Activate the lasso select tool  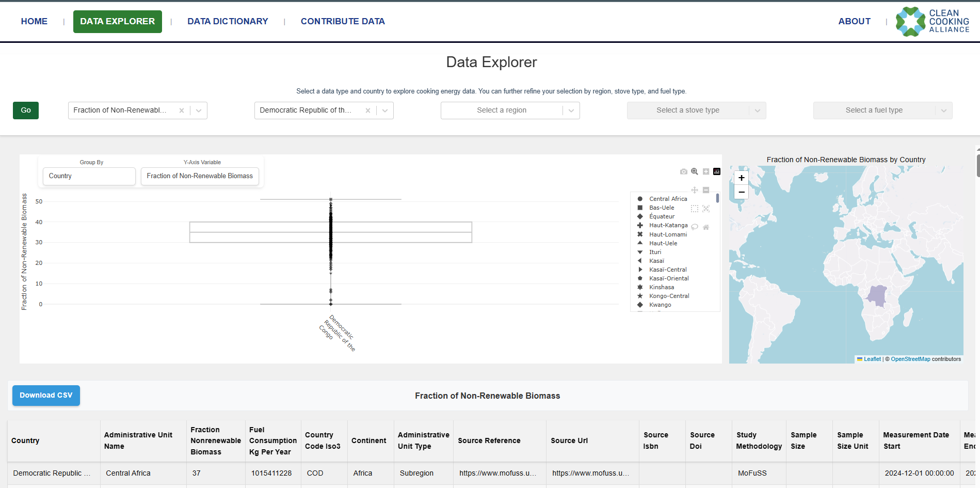[695, 227]
